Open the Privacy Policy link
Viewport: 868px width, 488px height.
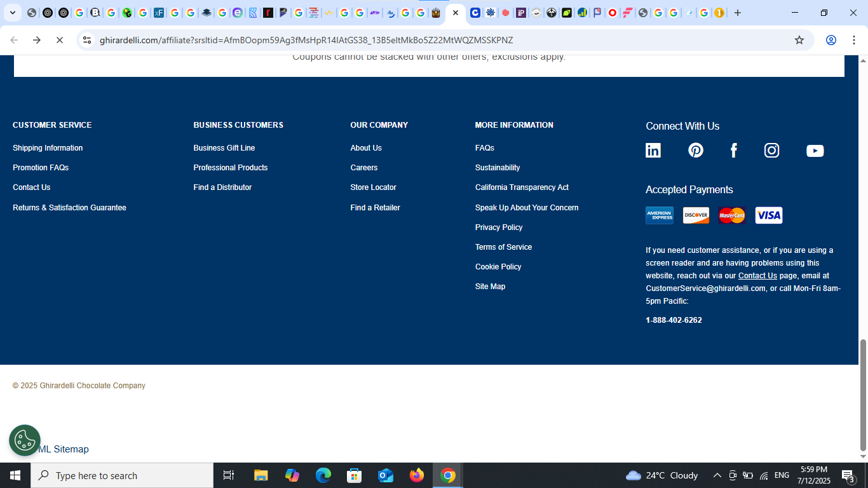tap(499, 227)
